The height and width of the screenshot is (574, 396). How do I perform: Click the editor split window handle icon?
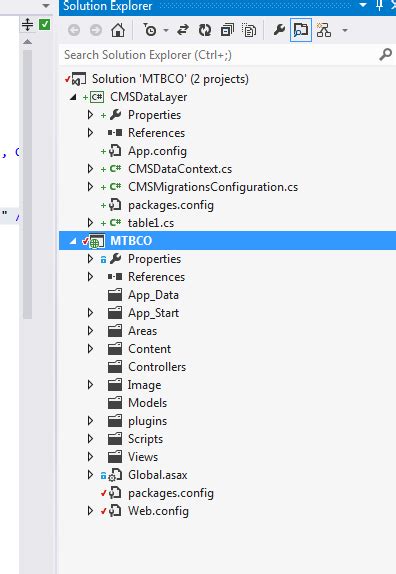click(27, 25)
